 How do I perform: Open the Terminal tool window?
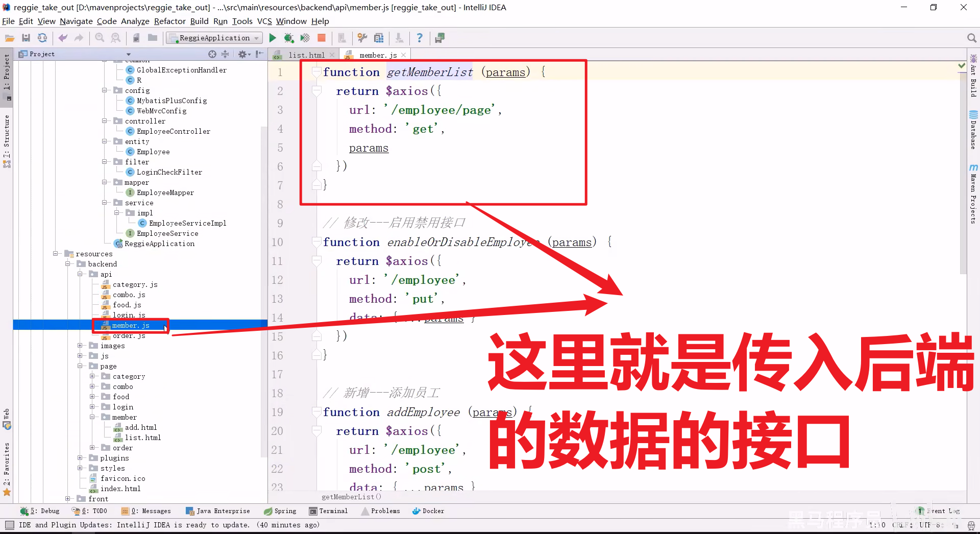[x=328, y=511]
